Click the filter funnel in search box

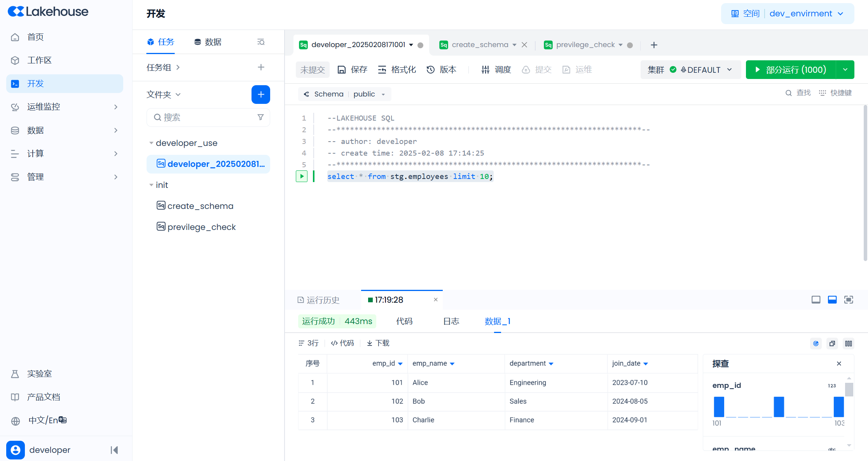260,117
